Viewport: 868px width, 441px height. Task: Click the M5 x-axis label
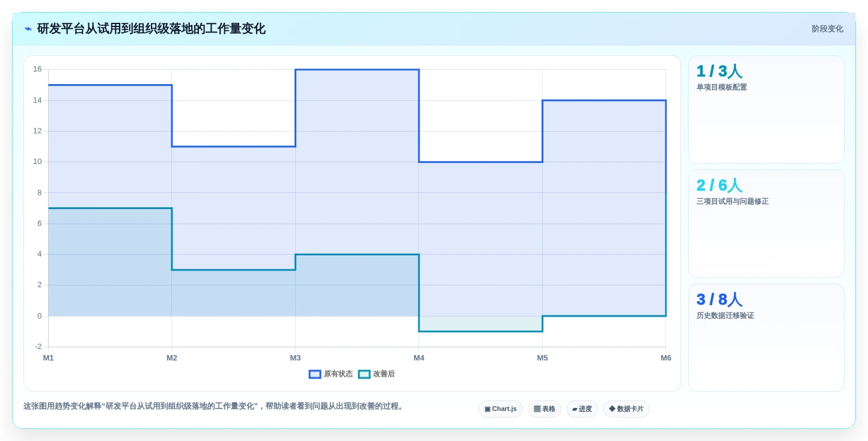pos(542,358)
